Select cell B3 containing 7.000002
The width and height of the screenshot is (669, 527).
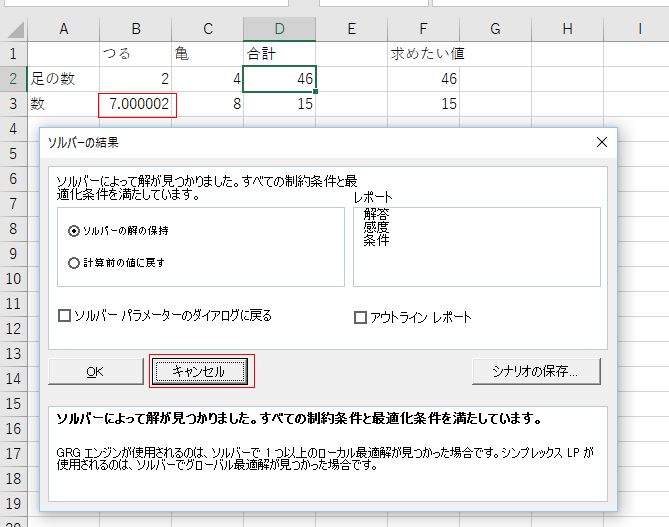[137, 104]
